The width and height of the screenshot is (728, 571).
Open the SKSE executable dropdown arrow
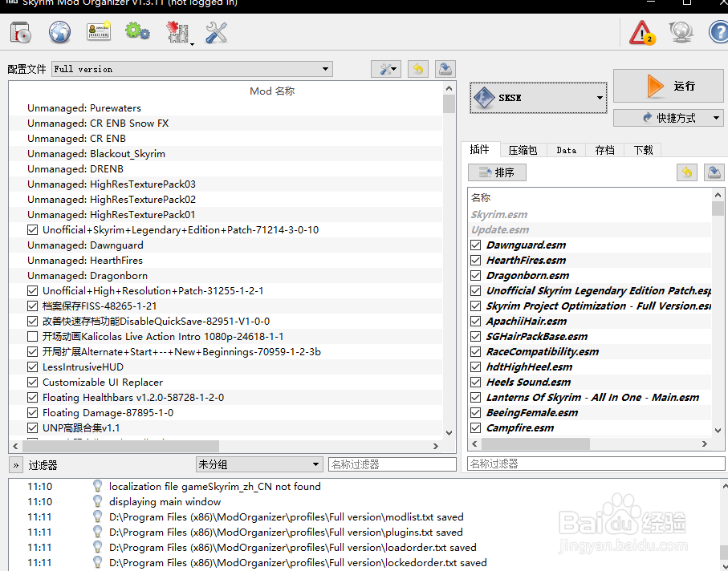click(x=600, y=97)
